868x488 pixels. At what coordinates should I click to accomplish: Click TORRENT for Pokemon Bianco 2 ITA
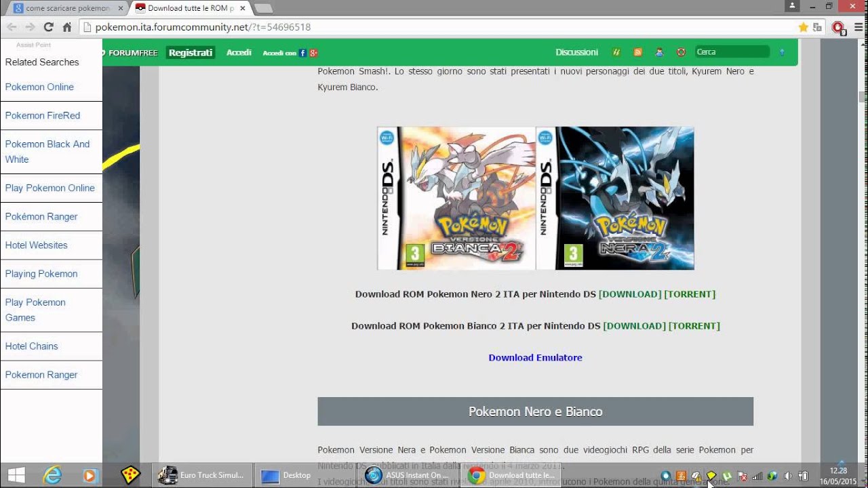click(x=694, y=326)
